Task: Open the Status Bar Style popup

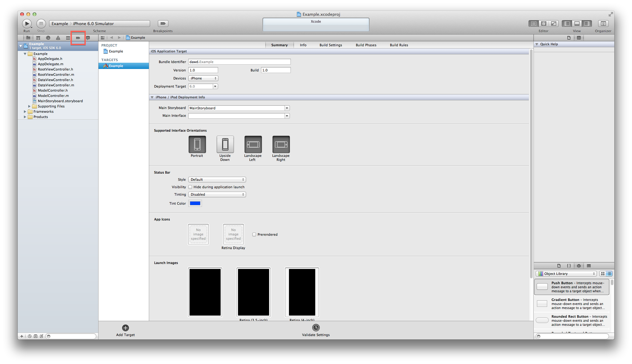Action: tap(217, 180)
